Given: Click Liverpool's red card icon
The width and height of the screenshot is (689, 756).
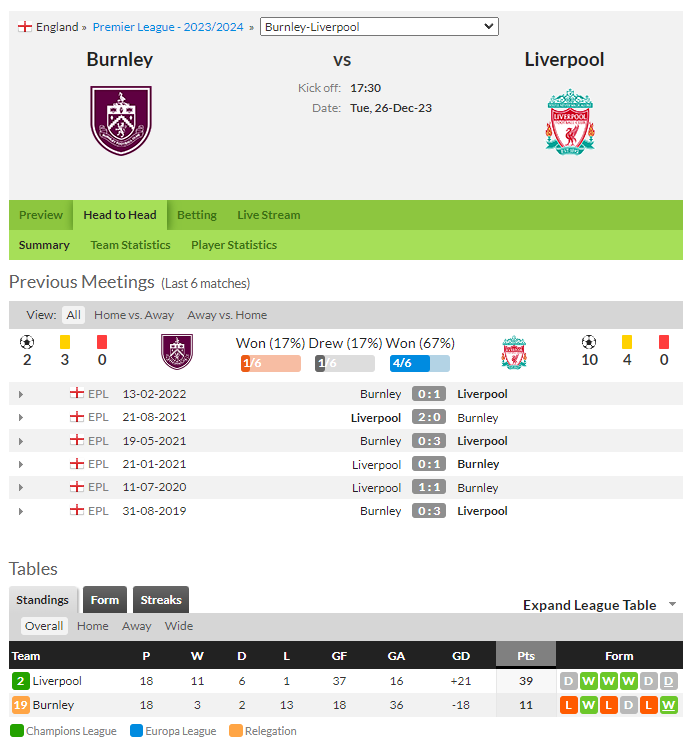Looking at the screenshot, I should click(x=664, y=342).
